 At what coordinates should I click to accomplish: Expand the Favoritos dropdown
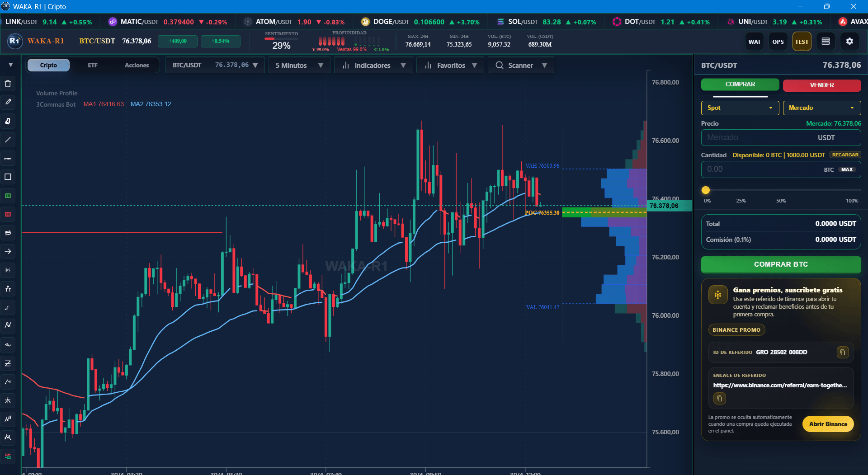tap(450, 65)
